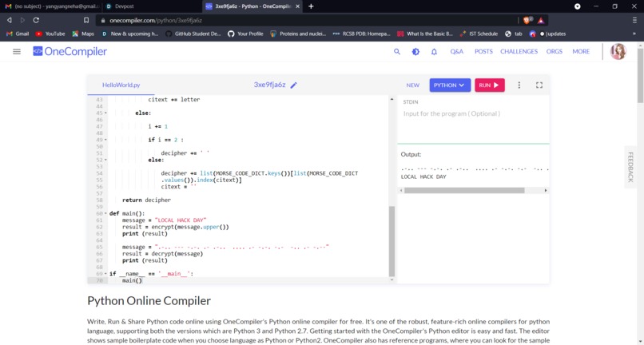This screenshot has height=345, width=644.
Task: Collapse def main fold arrow at line 60
Action: (x=105, y=213)
